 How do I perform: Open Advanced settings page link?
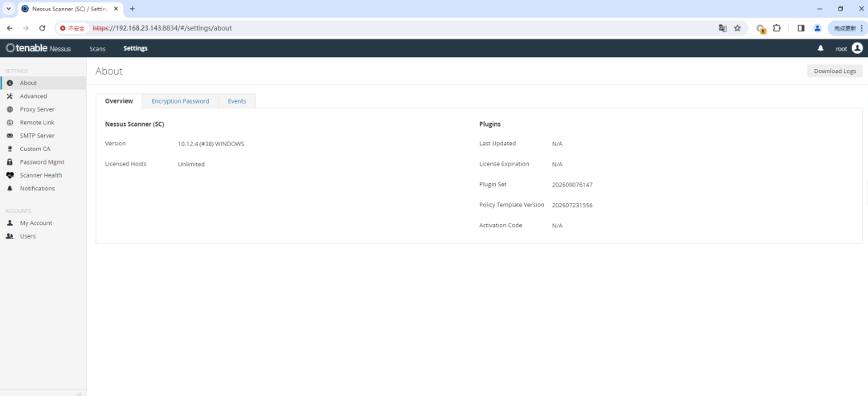point(33,96)
